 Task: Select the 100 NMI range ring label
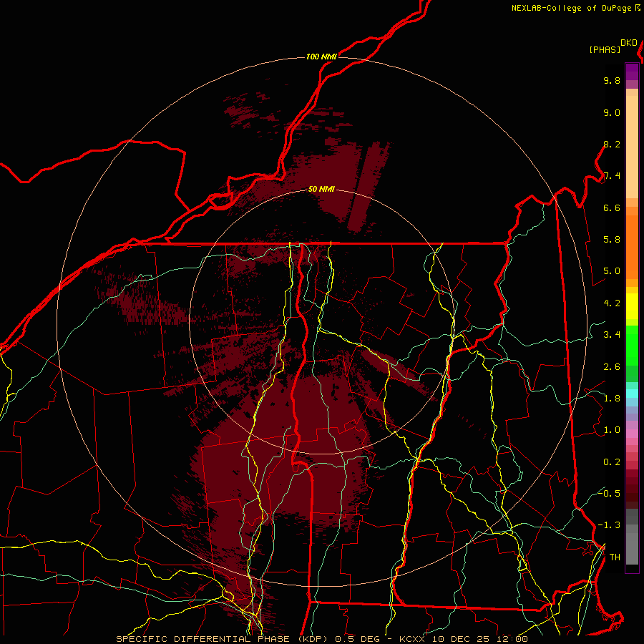(x=321, y=57)
